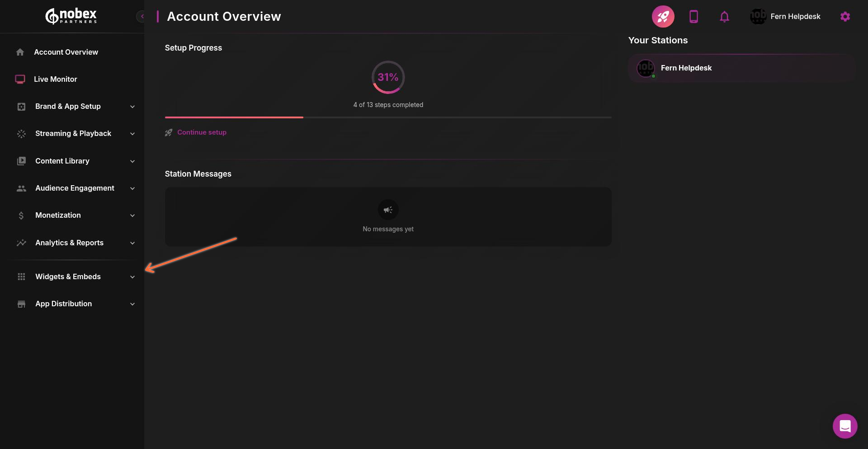868x449 pixels.
Task: Expand the Streaming & Playback menu
Action: pos(73,134)
